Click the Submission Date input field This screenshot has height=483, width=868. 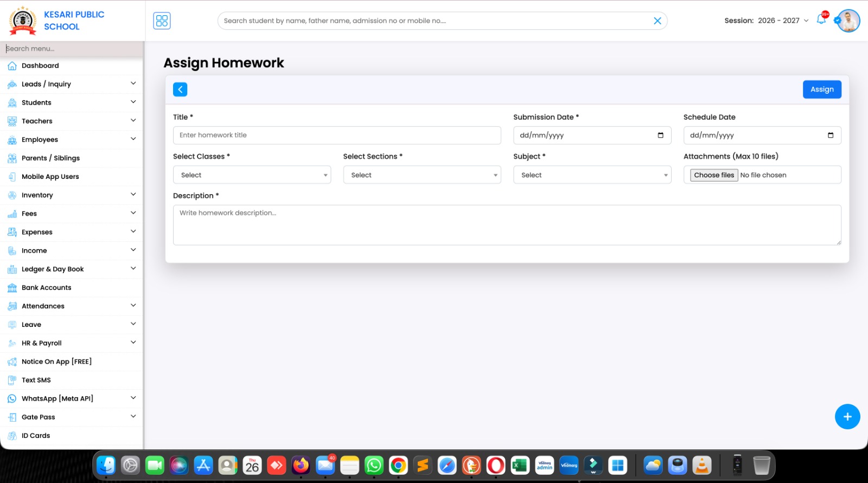[x=592, y=136]
